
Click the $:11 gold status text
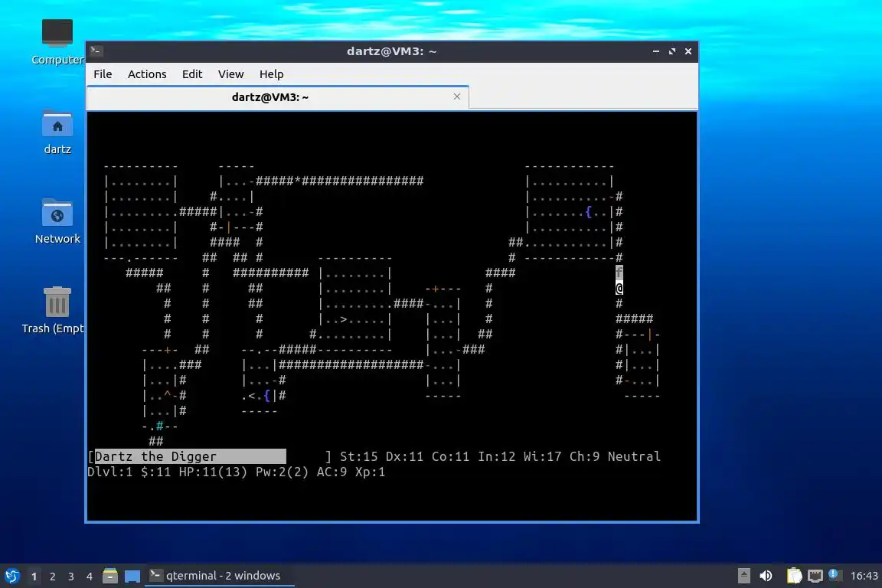(x=156, y=472)
